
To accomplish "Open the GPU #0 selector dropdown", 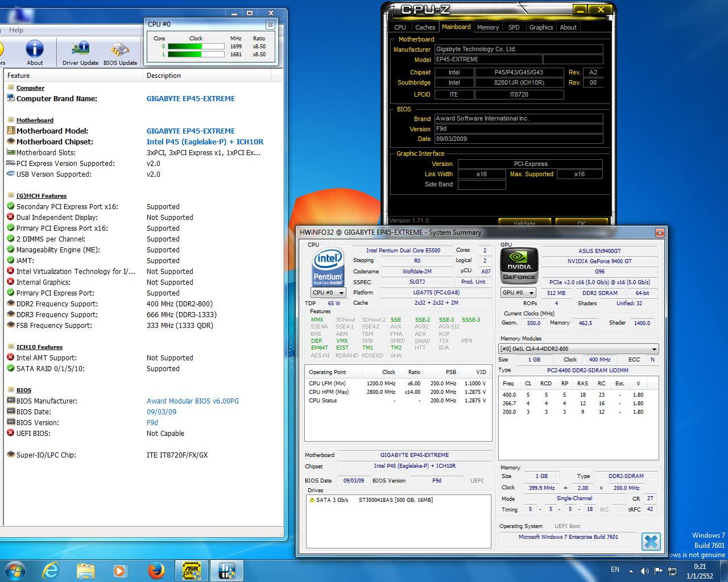I will [x=518, y=293].
